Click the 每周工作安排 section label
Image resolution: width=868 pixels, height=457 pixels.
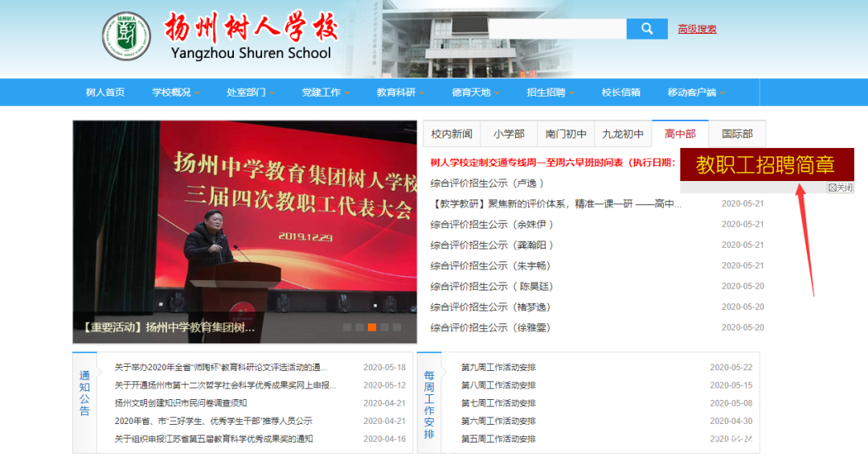pos(429,405)
